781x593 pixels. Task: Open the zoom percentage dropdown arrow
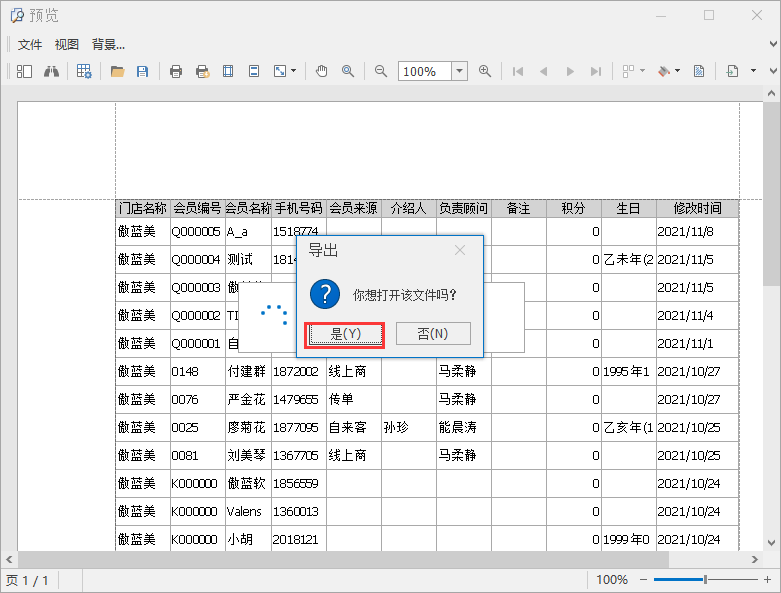click(460, 71)
